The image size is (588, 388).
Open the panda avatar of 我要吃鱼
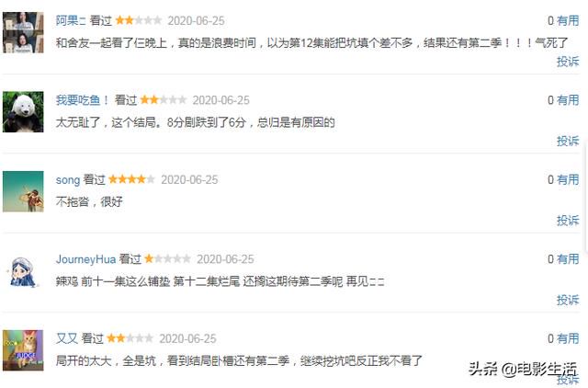(x=23, y=112)
